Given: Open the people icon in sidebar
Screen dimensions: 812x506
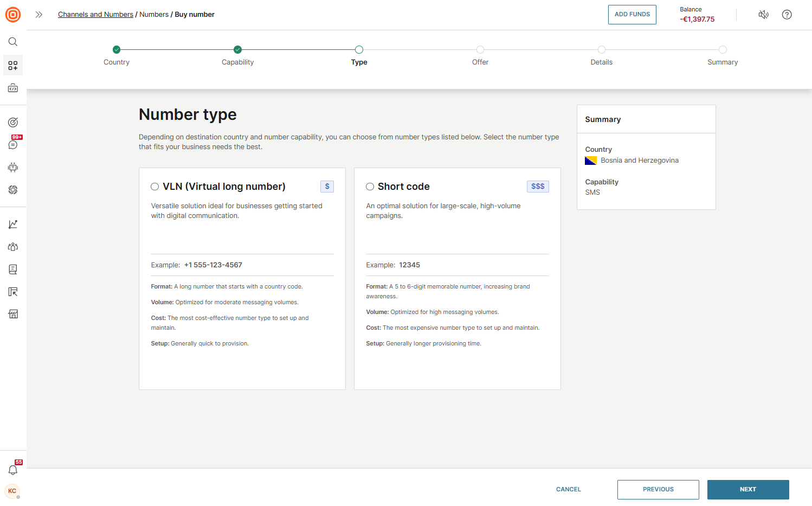Looking at the screenshot, I should pos(13,247).
